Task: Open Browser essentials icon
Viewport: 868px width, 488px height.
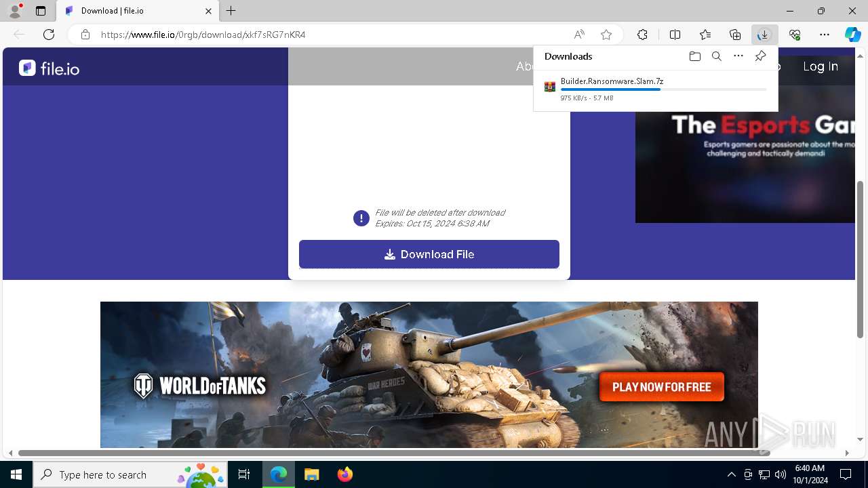Action: tap(795, 35)
